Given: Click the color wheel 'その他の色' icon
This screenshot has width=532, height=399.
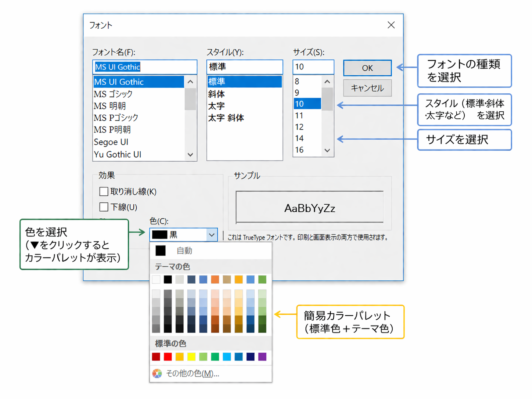Looking at the screenshot, I should (157, 374).
